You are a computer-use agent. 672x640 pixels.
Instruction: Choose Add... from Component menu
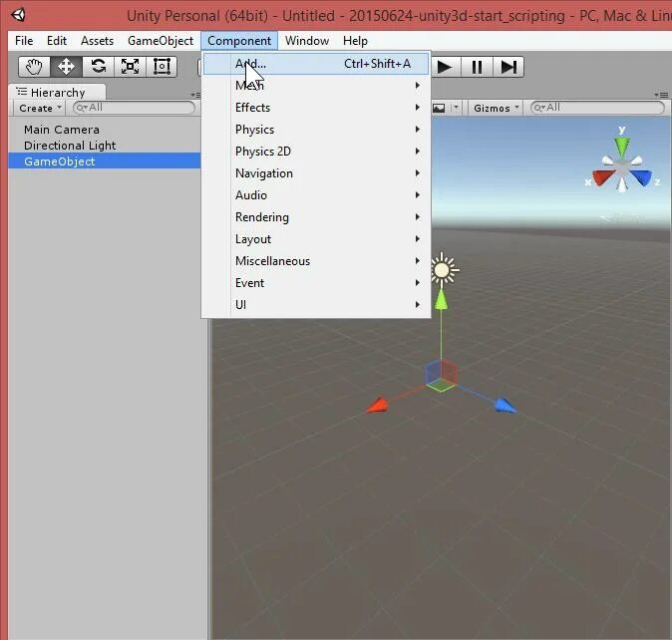(x=316, y=64)
